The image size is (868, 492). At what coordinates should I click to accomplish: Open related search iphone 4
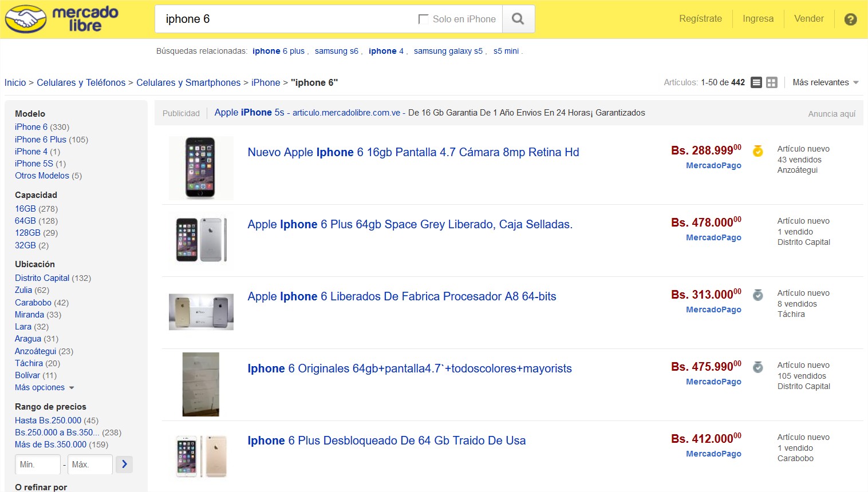tap(386, 51)
